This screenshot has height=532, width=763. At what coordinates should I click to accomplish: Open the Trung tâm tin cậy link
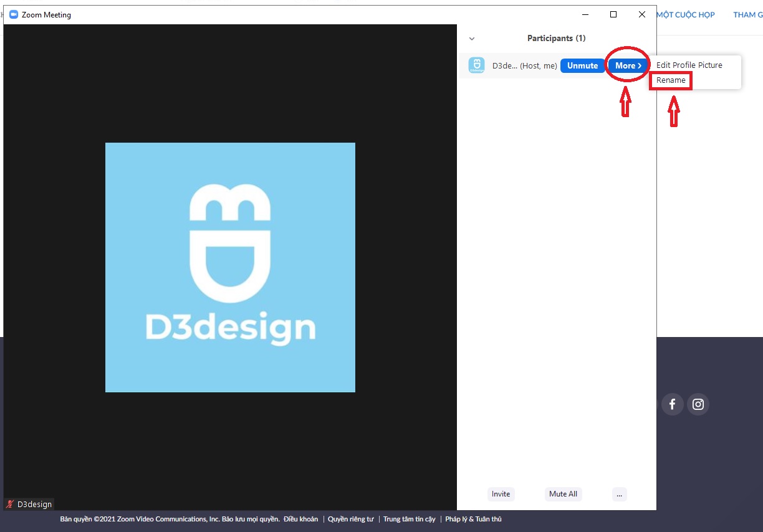pos(409,519)
